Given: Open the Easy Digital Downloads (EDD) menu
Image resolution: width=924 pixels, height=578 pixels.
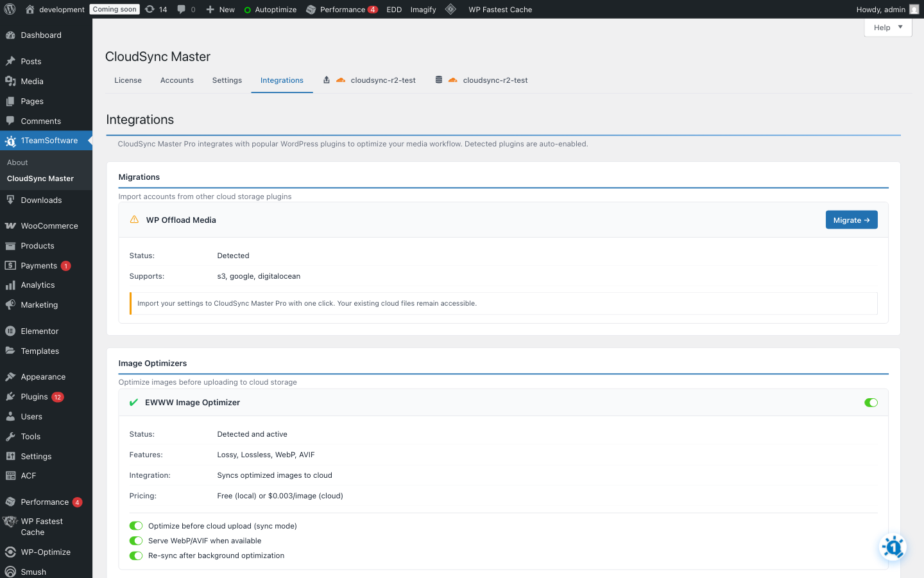Looking at the screenshot, I should (x=393, y=9).
